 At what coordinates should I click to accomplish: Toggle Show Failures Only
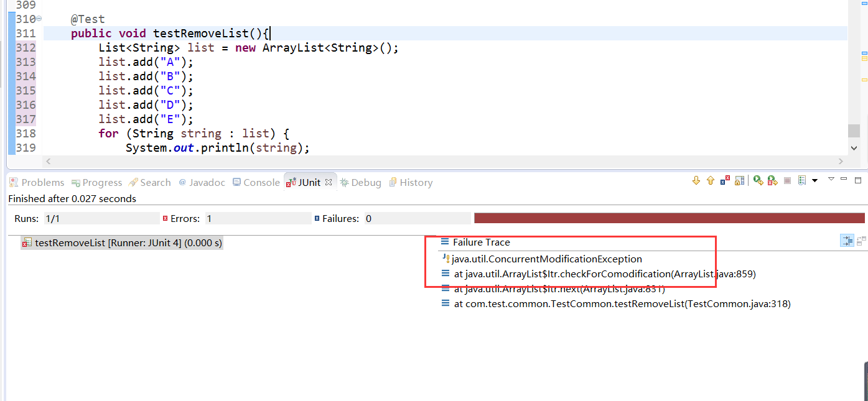pos(724,180)
